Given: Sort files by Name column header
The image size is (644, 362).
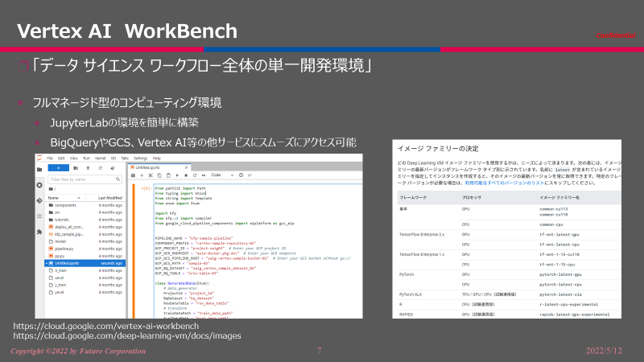Looking at the screenshot, I should 65,198.
